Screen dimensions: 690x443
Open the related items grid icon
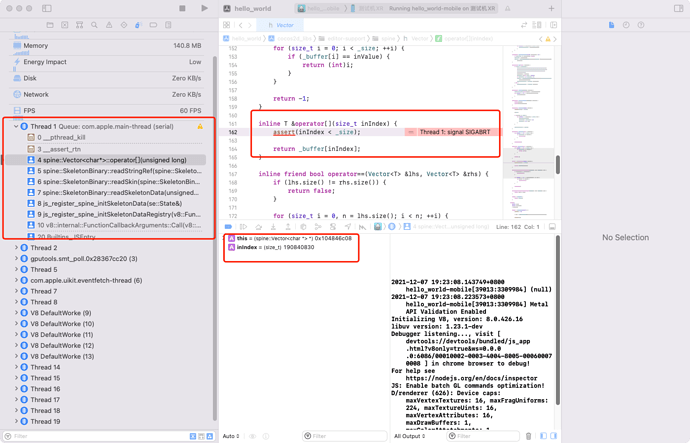point(227,25)
